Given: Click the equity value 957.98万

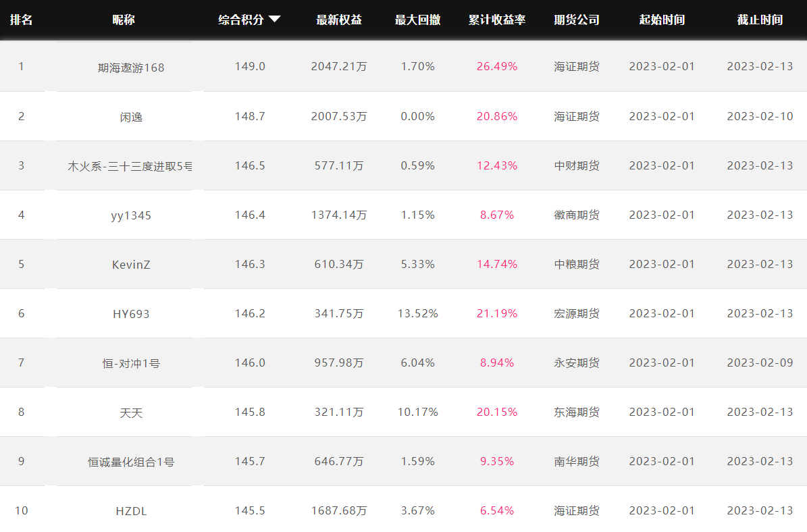Looking at the screenshot, I should (339, 363).
